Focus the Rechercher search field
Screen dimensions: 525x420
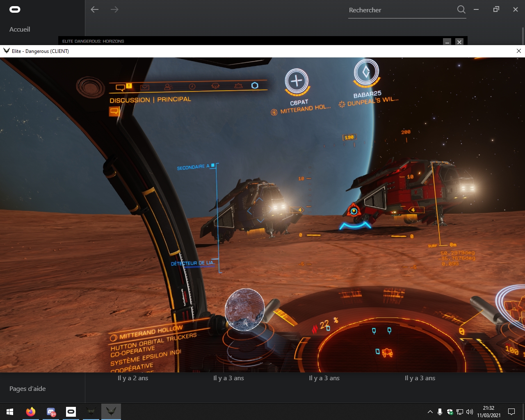402,10
